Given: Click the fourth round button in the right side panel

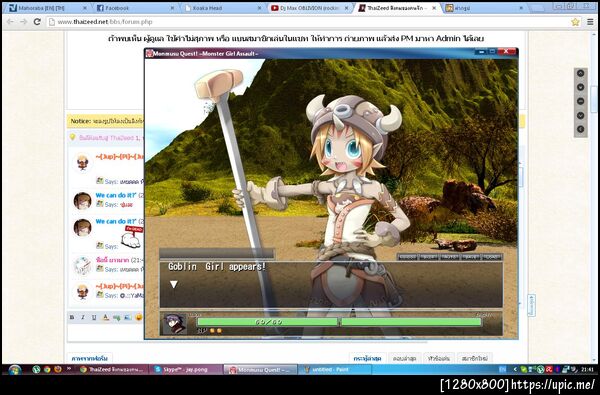Looking at the screenshot, I should tap(580, 116).
